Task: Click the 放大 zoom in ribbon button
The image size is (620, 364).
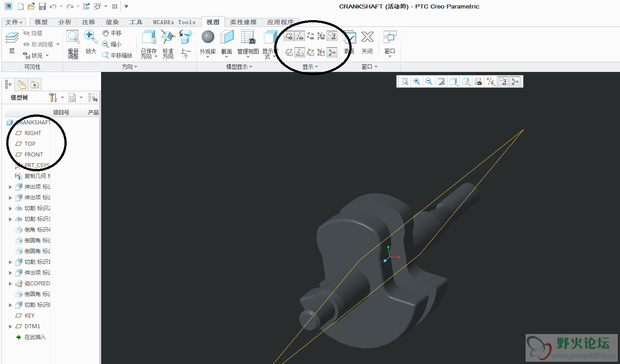Action: point(91,42)
